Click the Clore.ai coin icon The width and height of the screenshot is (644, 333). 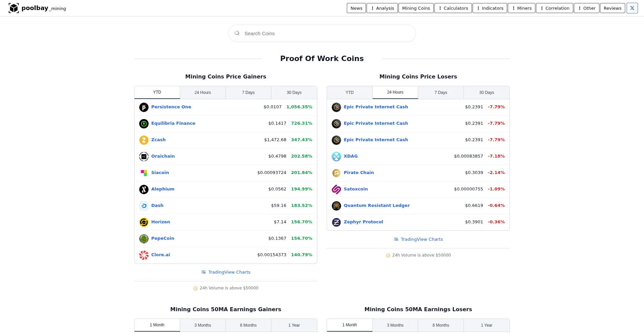coord(144,255)
